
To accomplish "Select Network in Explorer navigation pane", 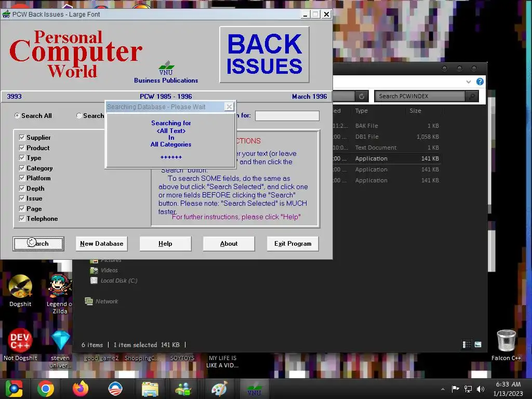I will (x=101, y=301).
